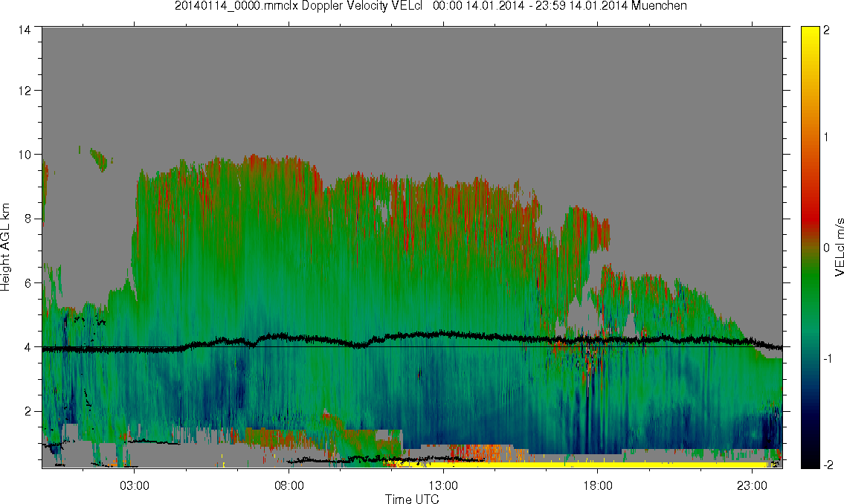
Task: Click the colorbar value '0'
Action: coord(826,248)
